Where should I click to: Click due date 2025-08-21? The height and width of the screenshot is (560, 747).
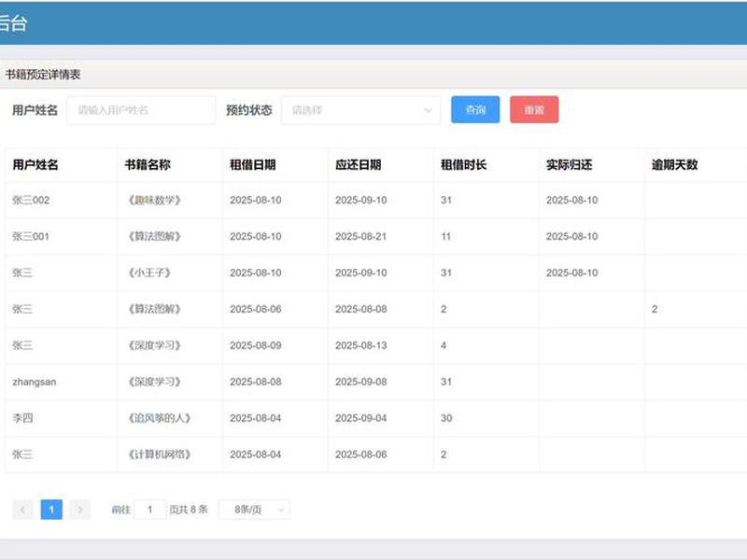[x=361, y=236]
